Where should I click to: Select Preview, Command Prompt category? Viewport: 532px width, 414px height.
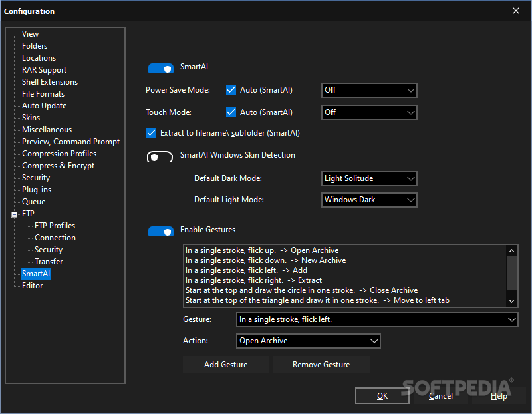point(70,142)
